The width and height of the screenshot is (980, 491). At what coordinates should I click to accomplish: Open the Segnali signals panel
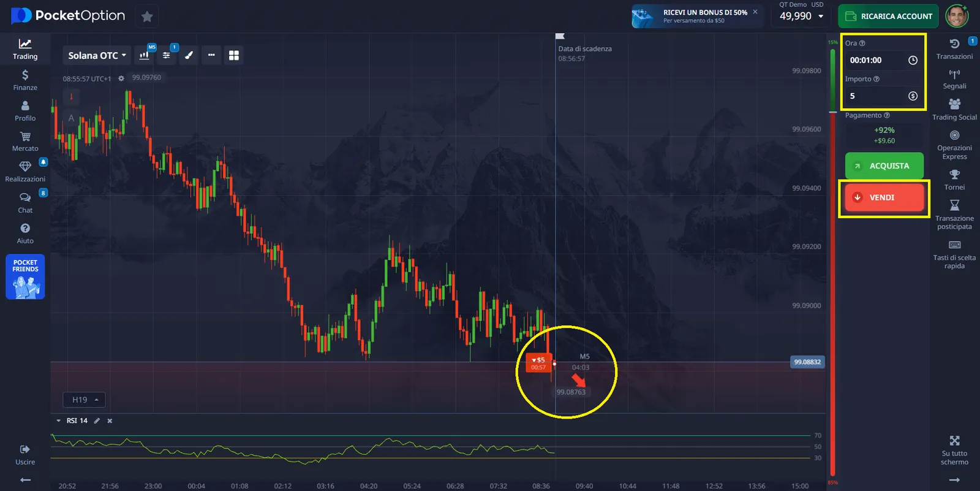coord(954,79)
